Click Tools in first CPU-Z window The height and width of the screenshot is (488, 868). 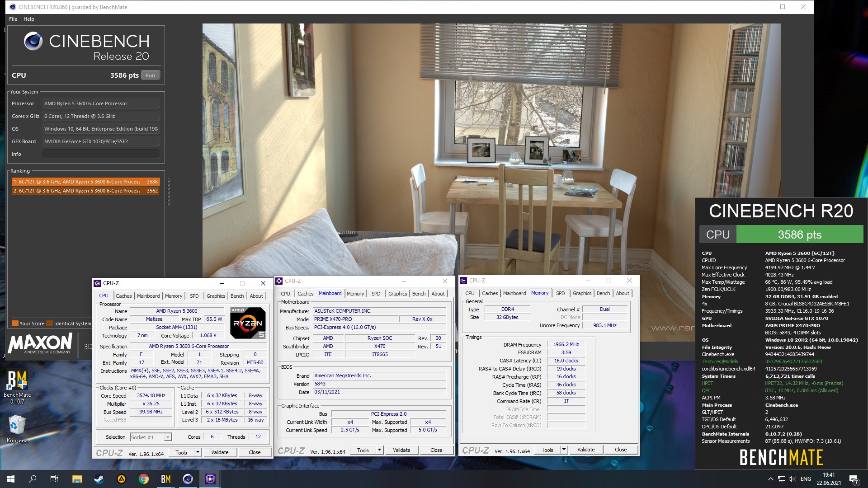181,452
